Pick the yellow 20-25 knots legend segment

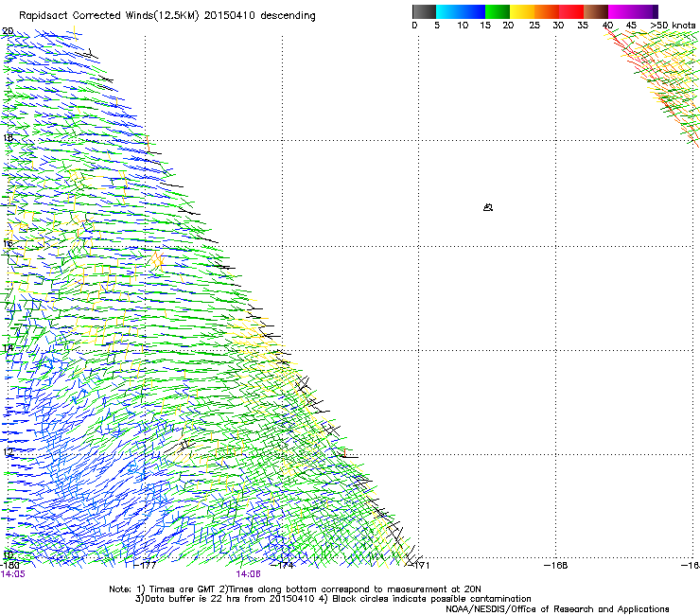522,11
